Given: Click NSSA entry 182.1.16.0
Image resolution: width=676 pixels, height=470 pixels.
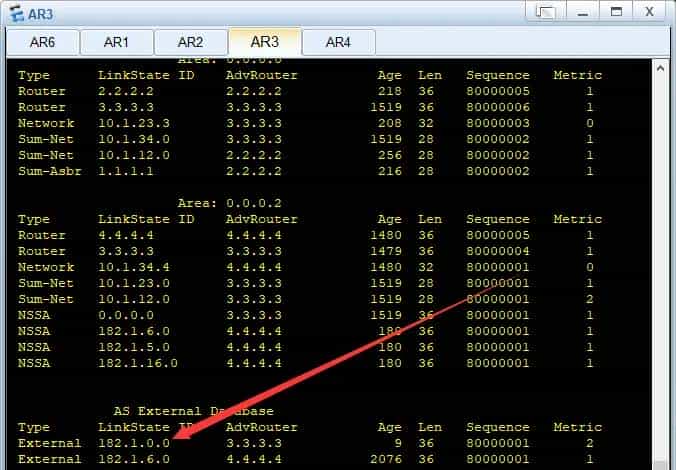Looking at the screenshot, I should 138,363.
